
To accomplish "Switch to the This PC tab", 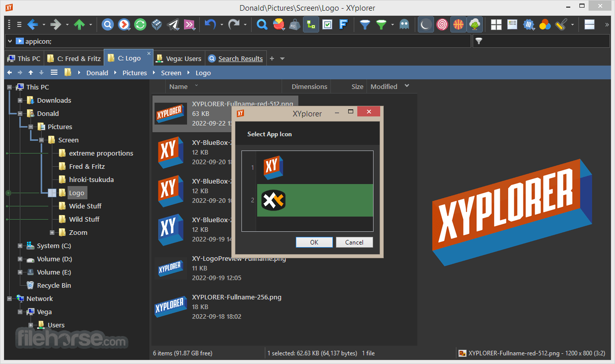I will tap(24, 58).
